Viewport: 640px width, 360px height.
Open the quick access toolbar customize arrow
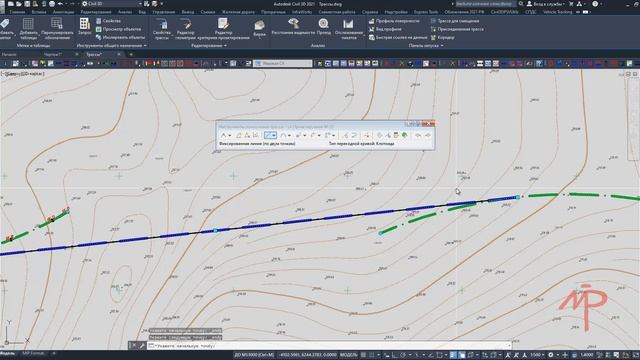162,4
